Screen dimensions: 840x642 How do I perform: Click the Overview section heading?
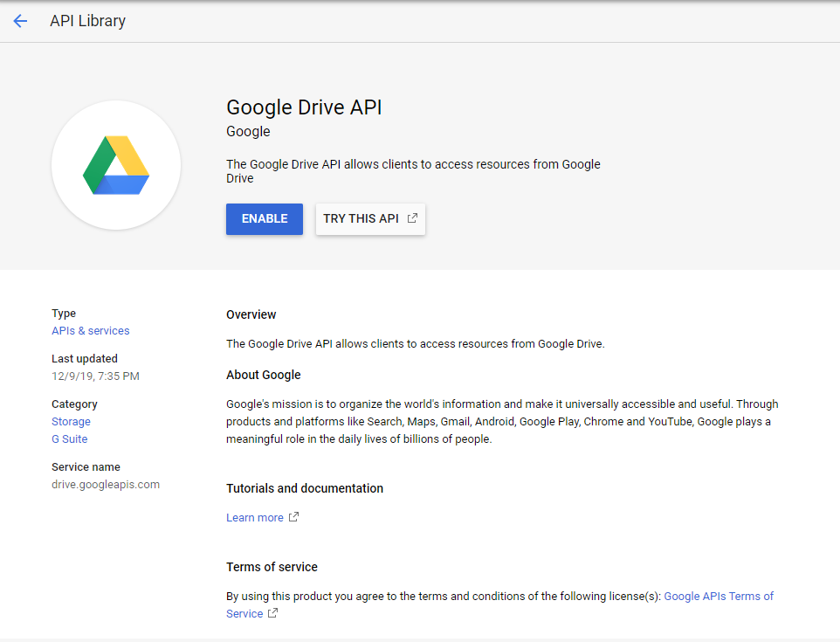[251, 314]
